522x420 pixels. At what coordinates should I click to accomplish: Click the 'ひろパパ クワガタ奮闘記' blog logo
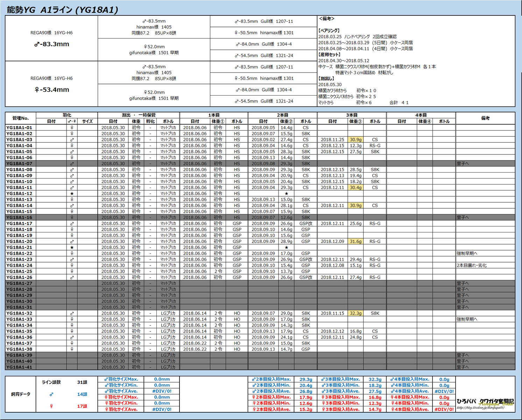tap(485, 402)
